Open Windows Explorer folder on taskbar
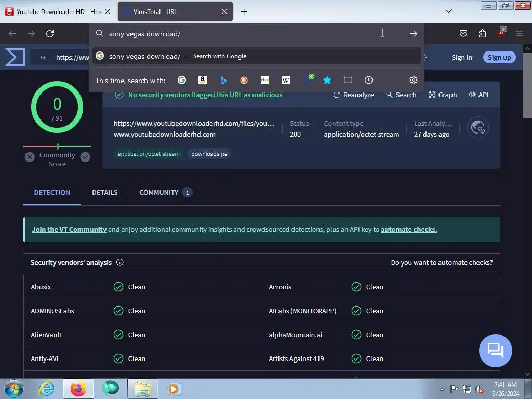The width and height of the screenshot is (532, 399). pos(143,389)
